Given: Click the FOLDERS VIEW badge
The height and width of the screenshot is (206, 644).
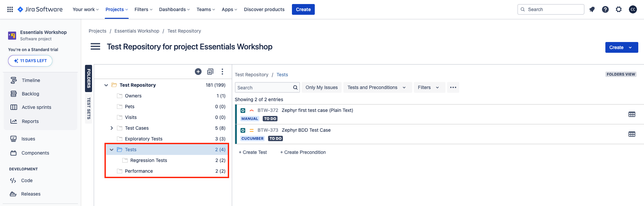Looking at the screenshot, I should (621, 74).
